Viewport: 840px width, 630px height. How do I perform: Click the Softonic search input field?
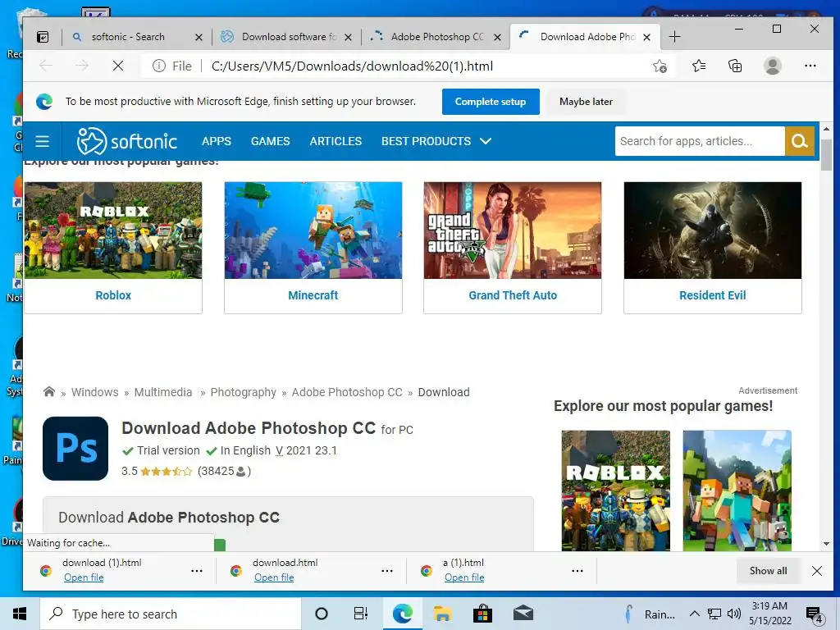tap(700, 141)
